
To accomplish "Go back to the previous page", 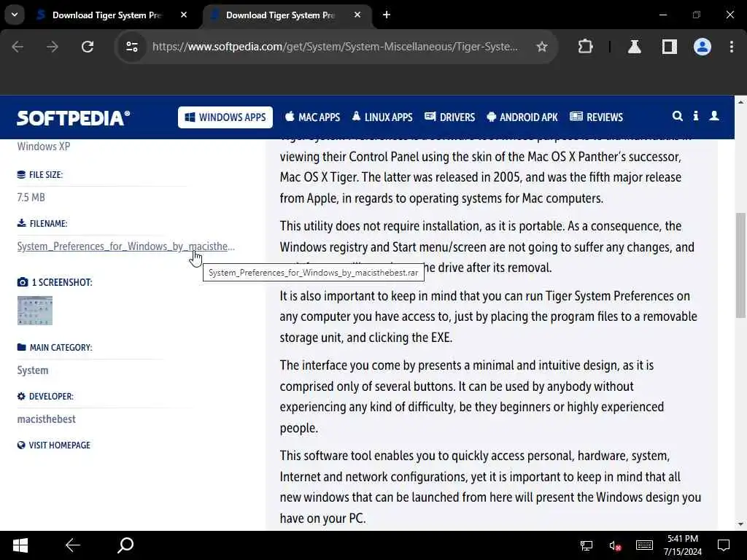I will click(18, 47).
